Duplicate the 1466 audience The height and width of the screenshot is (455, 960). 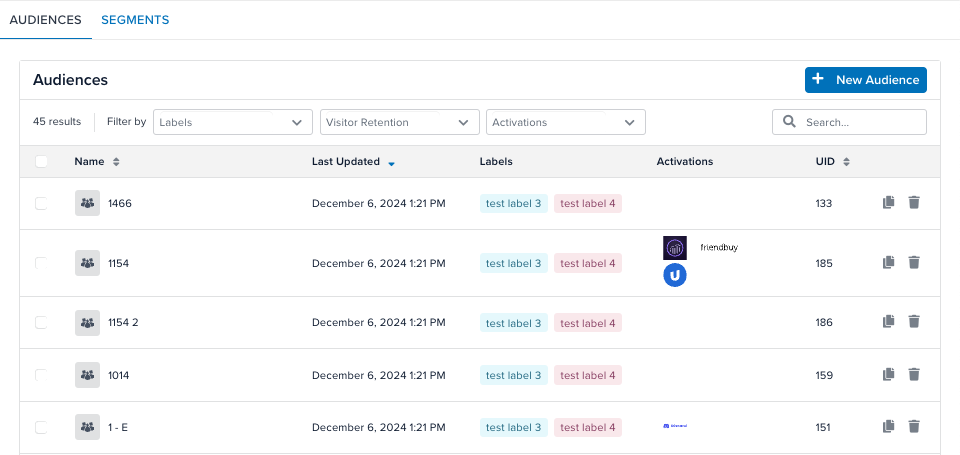pyautogui.click(x=888, y=202)
